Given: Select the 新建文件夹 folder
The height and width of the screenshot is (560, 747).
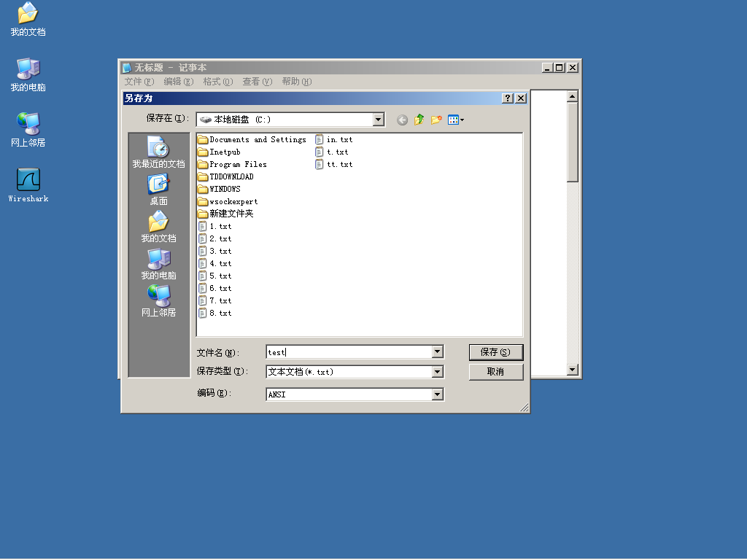Looking at the screenshot, I should click(x=226, y=214).
